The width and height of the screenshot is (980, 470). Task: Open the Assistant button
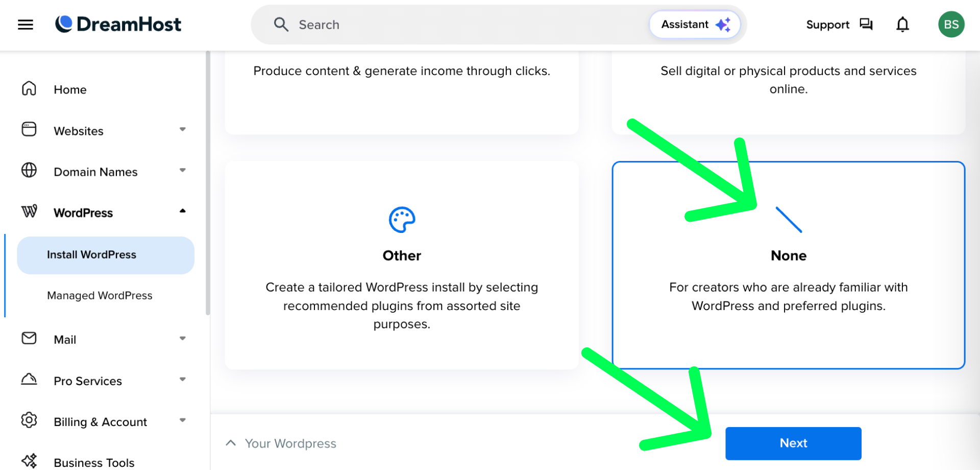[695, 25]
